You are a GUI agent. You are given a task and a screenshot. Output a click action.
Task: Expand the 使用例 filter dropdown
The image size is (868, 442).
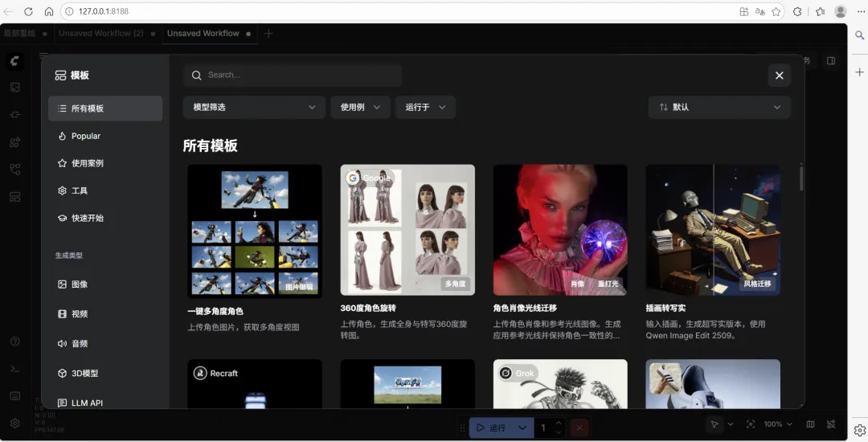360,108
